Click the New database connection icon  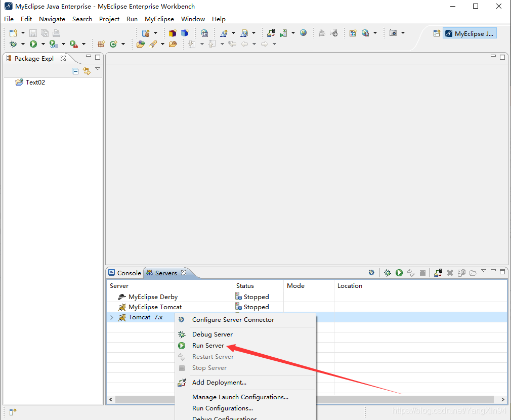click(x=146, y=33)
